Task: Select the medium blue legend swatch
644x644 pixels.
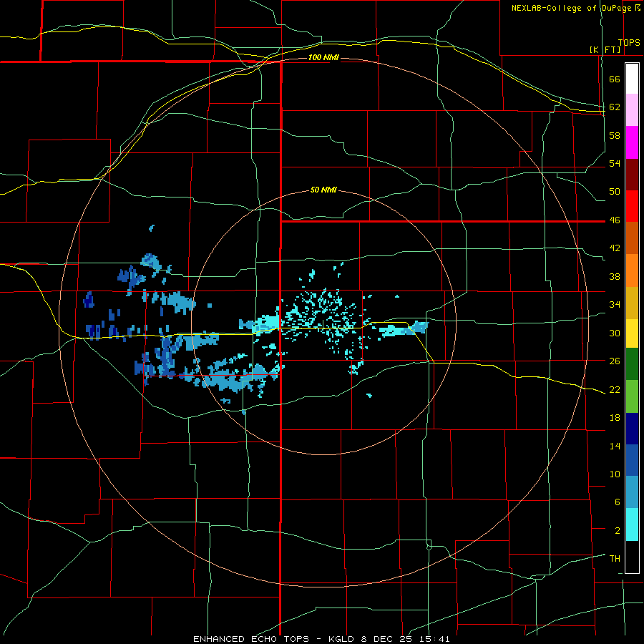Action: [x=632, y=460]
